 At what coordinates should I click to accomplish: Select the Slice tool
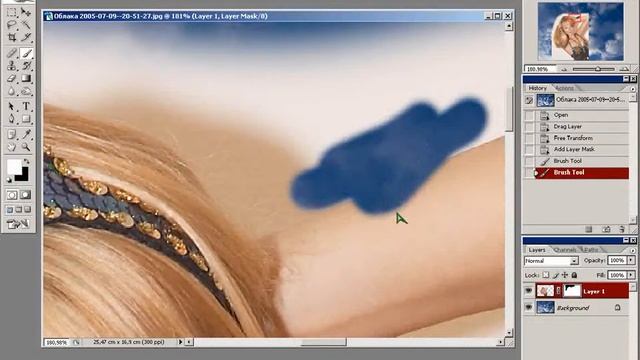tap(26, 37)
